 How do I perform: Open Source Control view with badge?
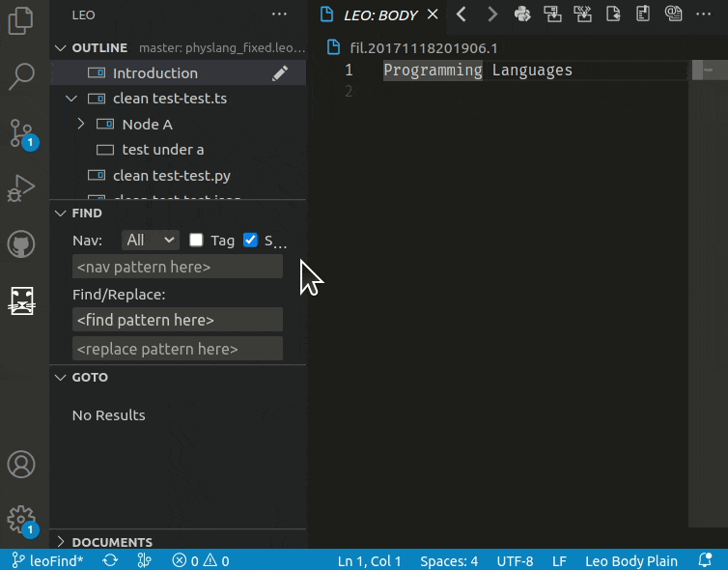pos(22,133)
